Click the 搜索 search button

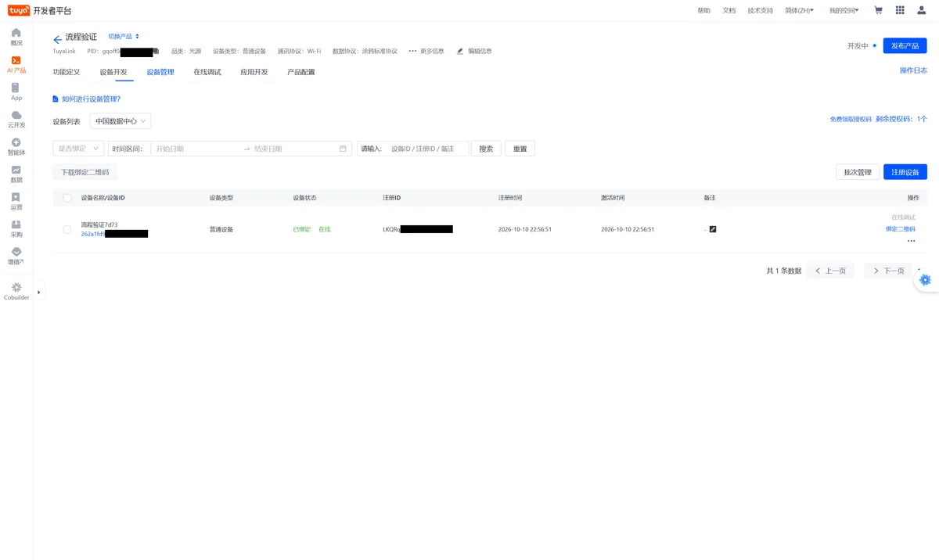(x=486, y=149)
